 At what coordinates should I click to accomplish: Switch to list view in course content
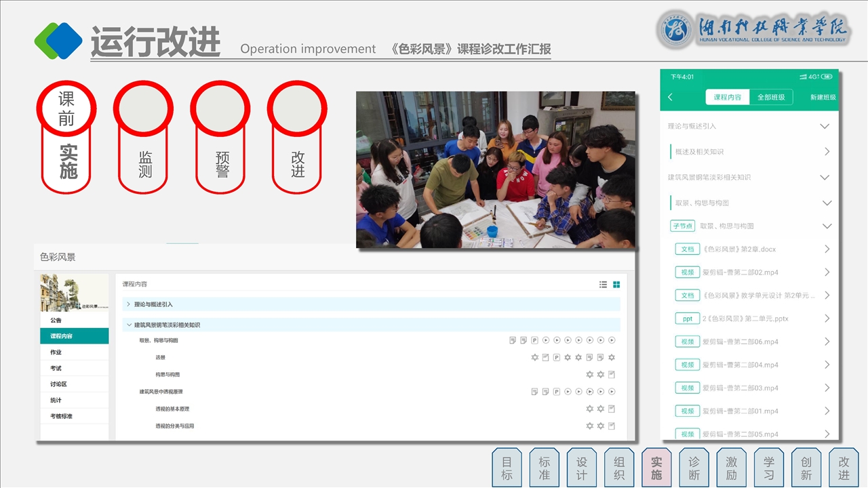pyautogui.click(x=603, y=285)
